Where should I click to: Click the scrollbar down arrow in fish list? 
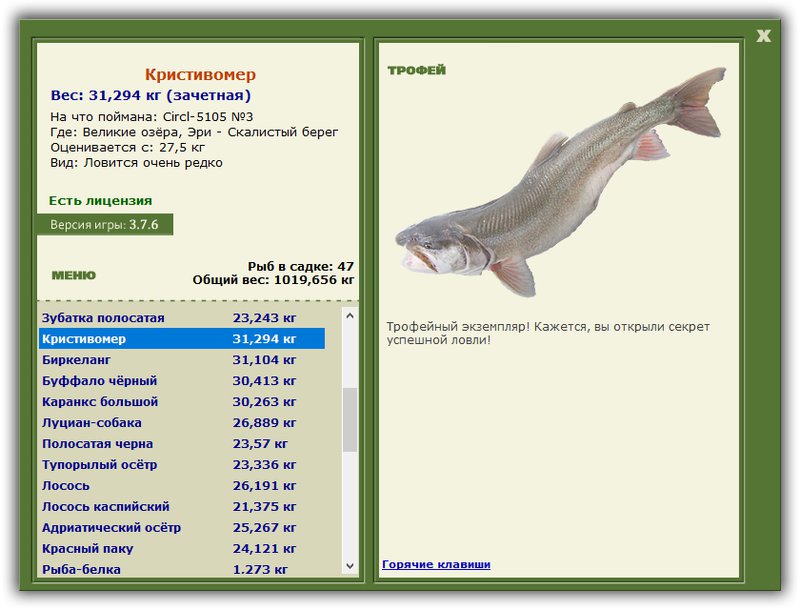(349, 566)
